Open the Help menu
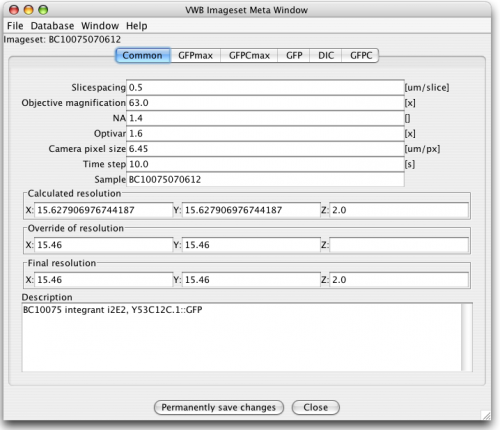 click(x=137, y=26)
